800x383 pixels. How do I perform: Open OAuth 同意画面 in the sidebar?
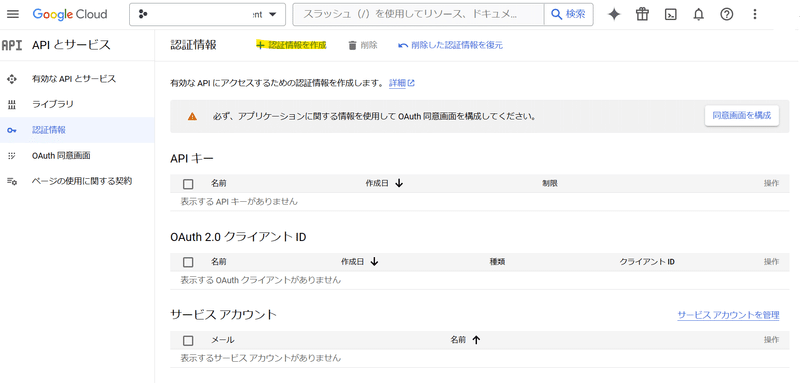[x=61, y=156]
